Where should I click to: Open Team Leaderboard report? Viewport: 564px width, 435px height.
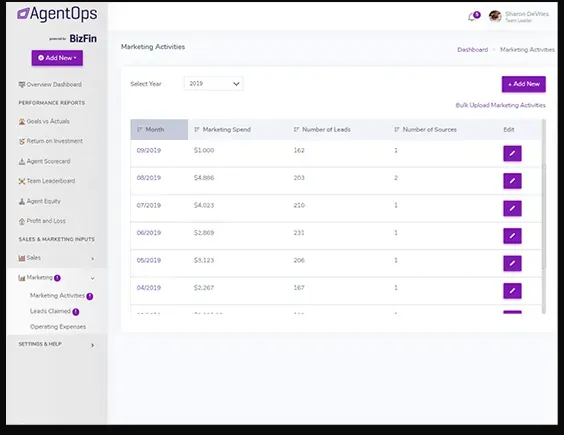[x=51, y=181]
